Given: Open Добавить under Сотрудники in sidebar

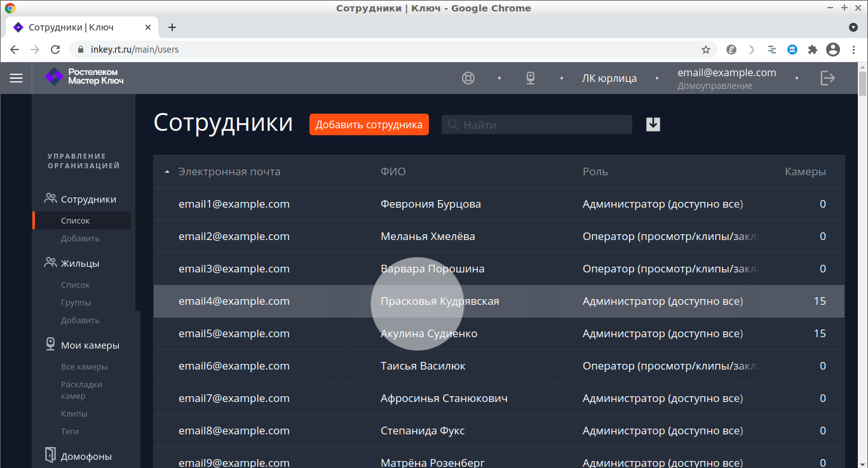Looking at the screenshot, I should [80, 239].
